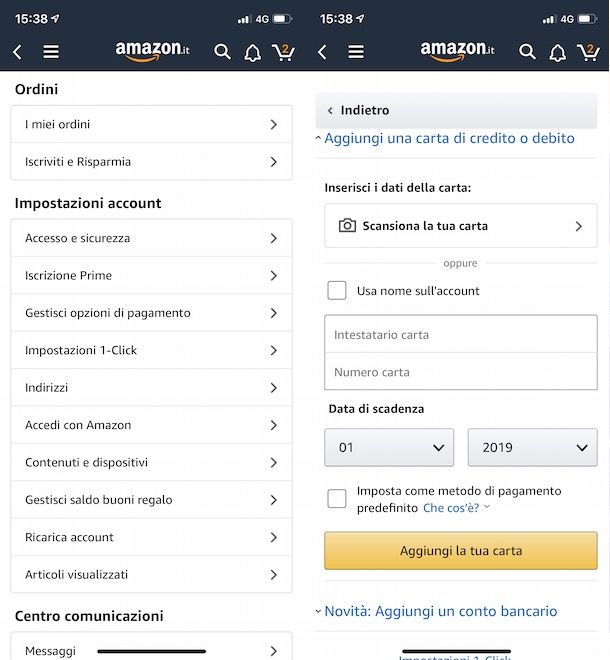Open notifications bell on the account settings screen
610x660 pixels.
pos(253,52)
